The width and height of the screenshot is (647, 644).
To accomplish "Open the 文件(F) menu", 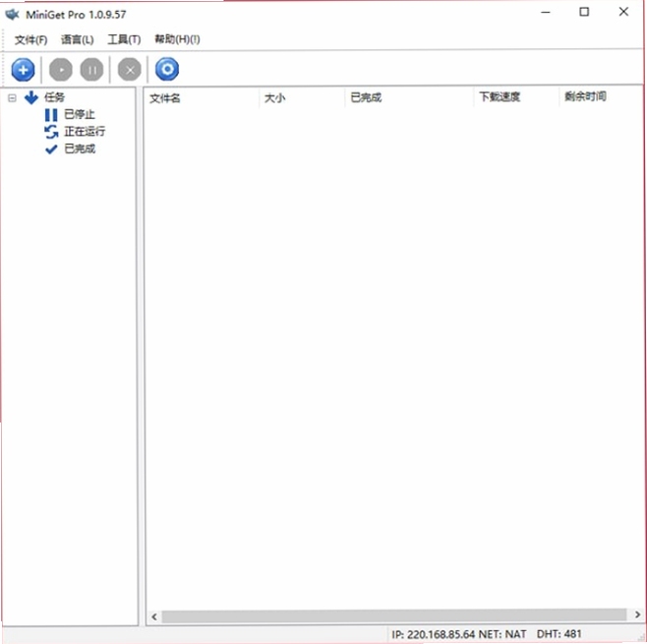I will point(30,40).
